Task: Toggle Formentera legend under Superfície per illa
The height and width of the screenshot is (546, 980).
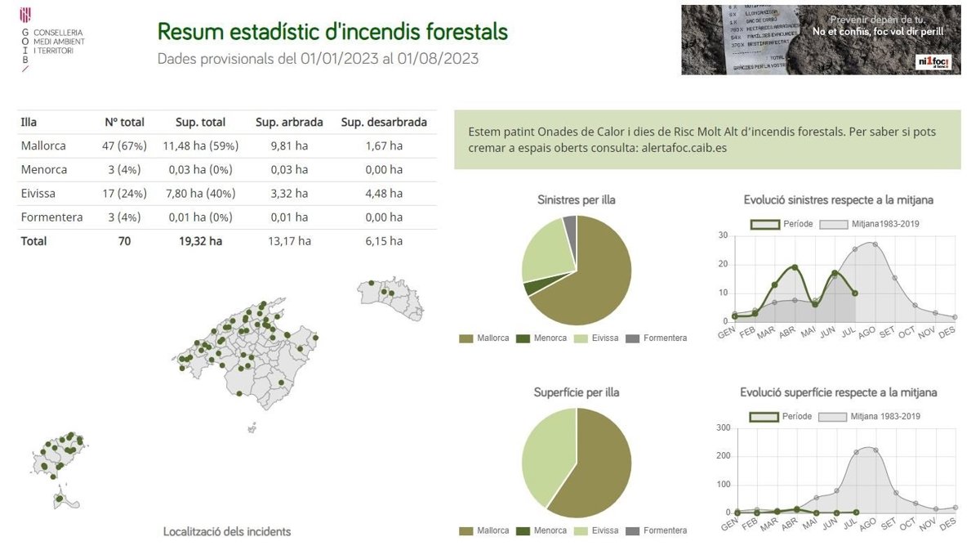Action: (x=657, y=531)
